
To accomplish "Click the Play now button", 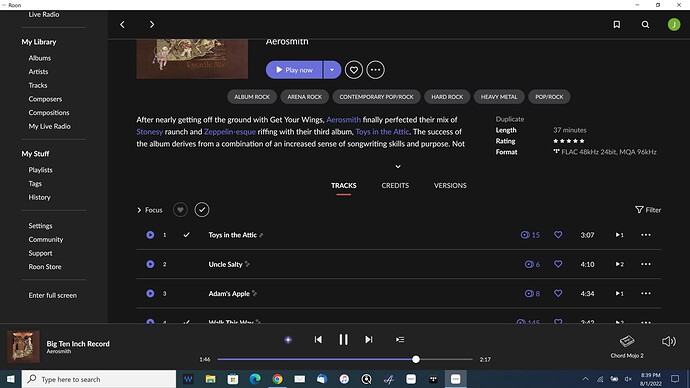I will [294, 70].
